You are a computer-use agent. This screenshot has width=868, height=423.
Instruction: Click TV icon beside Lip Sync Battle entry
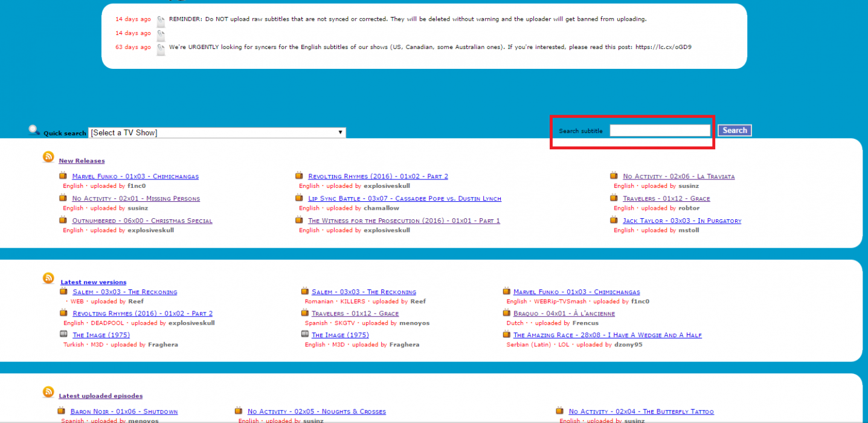coord(299,198)
